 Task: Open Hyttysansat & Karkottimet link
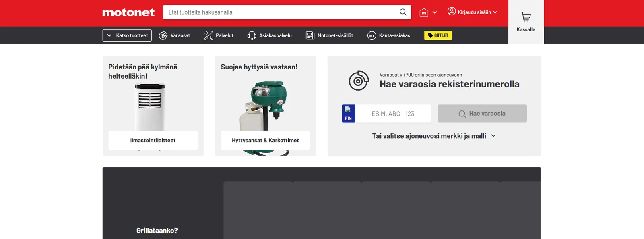[x=265, y=140]
